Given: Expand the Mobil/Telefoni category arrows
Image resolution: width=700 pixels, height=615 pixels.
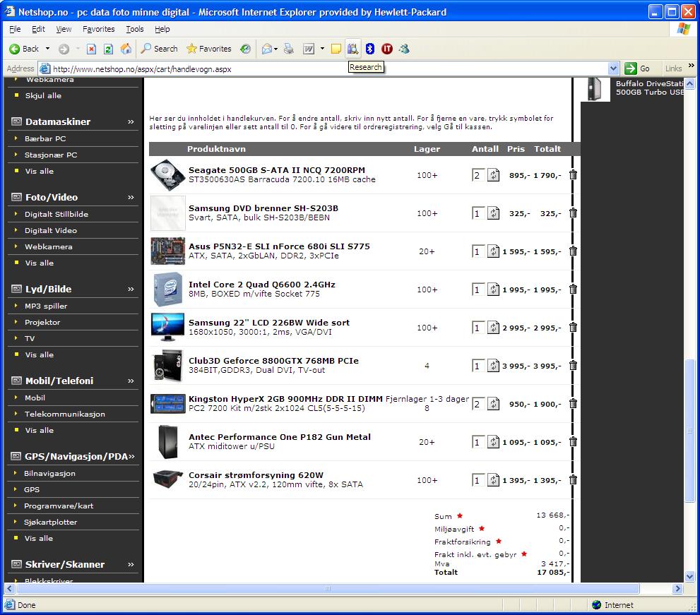Looking at the screenshot, I should (x=131, y=381).
